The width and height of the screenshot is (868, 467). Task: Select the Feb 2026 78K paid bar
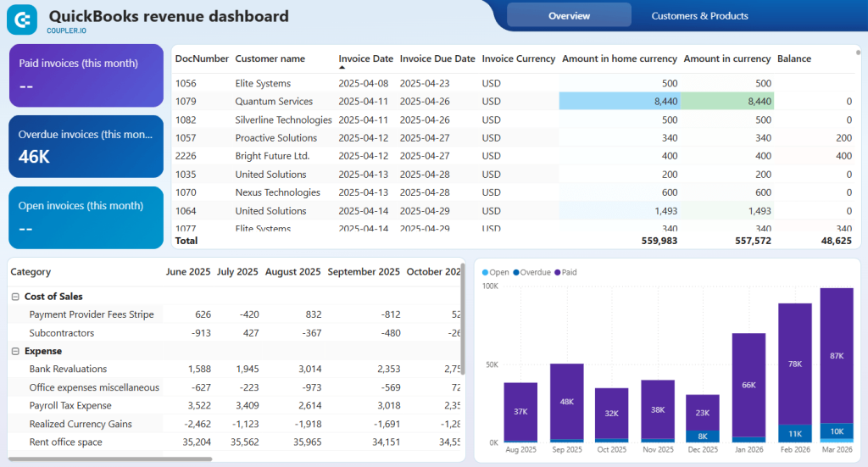click(795, 364)
